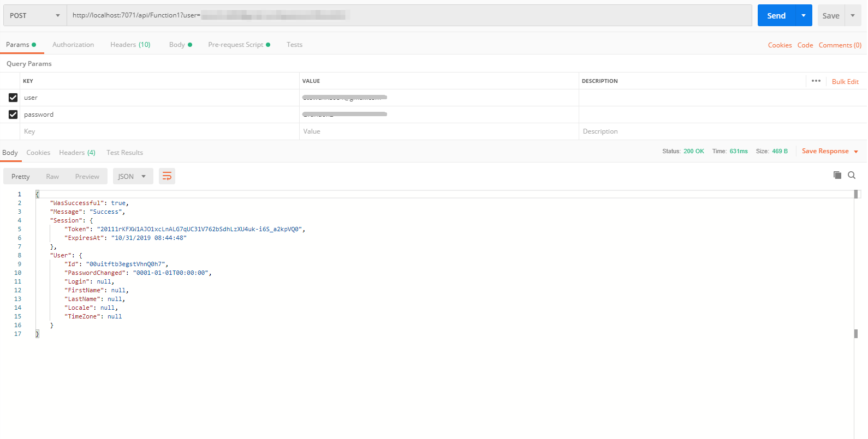Click the three-dots column options icon
Image resolution: width=868 pixels, height=439 pixels.
[x=816, y=81]
